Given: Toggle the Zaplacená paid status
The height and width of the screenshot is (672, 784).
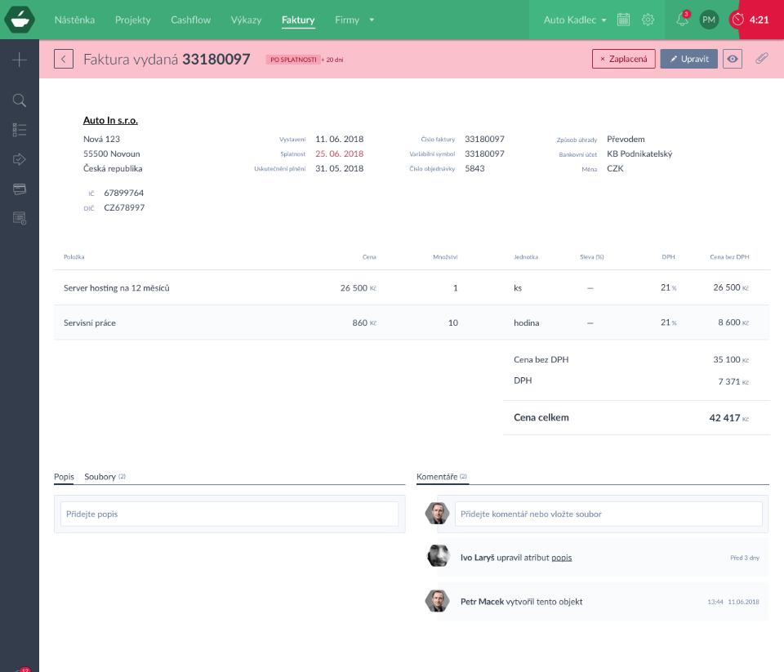Looking at the screenshot, I should click(624, 59).
